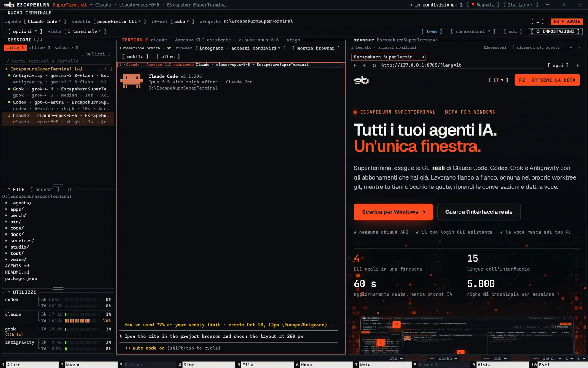Open the Italiano language dropdown

521,5
